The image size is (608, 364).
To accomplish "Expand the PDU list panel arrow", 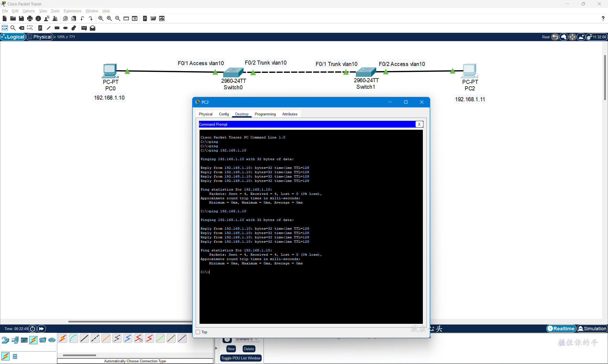I will (x=216, y=348).
